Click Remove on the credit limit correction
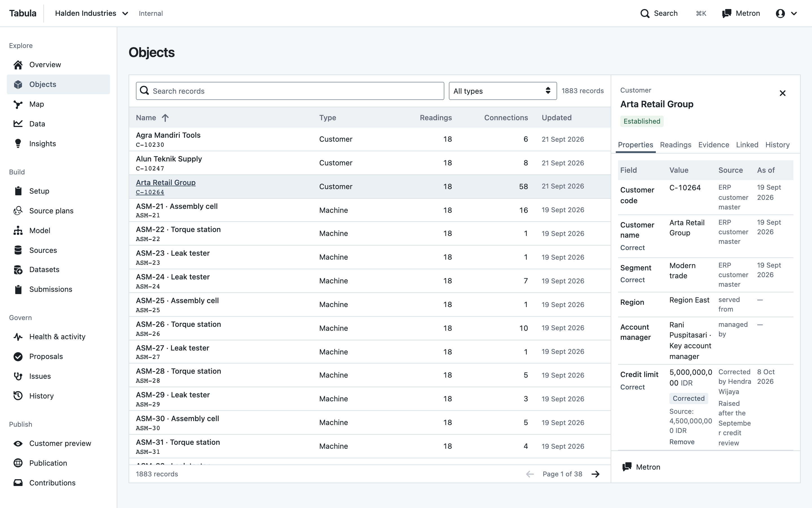 (x=682, y=442)
